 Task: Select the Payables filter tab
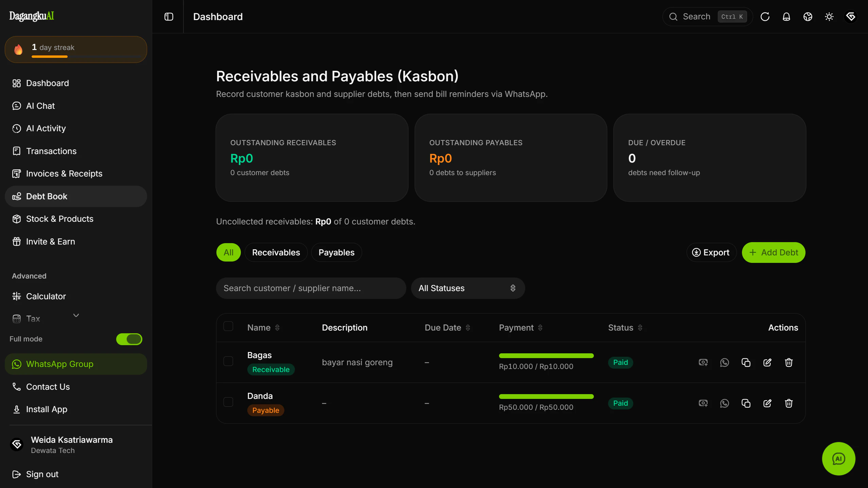point(336,252)
